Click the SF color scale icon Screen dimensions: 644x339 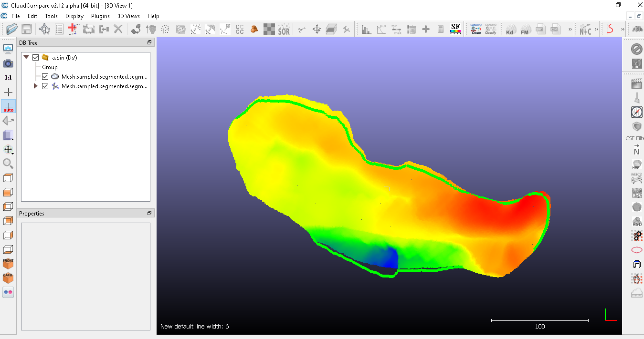[x=455, y=30]
